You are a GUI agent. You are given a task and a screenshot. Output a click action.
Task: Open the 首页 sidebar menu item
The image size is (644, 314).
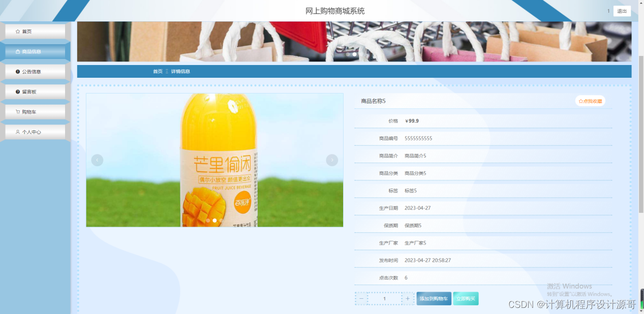[35, 32]
